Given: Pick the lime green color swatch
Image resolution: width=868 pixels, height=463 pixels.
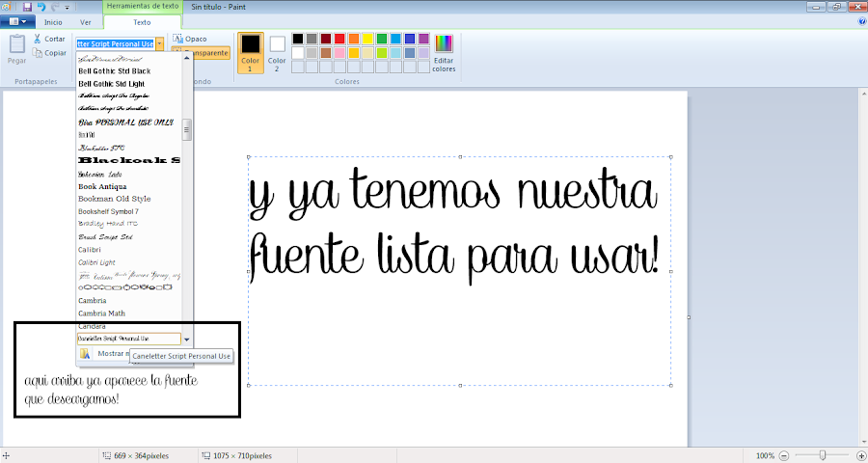Looking at the screenshot, I should point(381,53).
